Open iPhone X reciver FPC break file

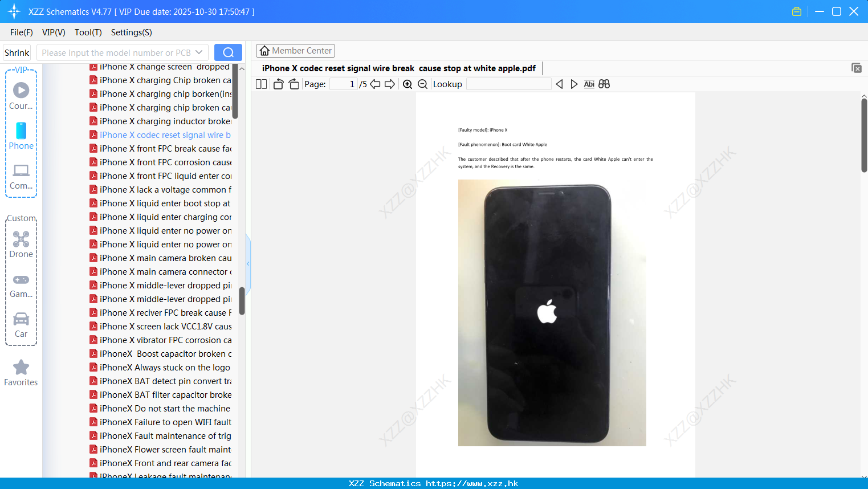point(160,313)
